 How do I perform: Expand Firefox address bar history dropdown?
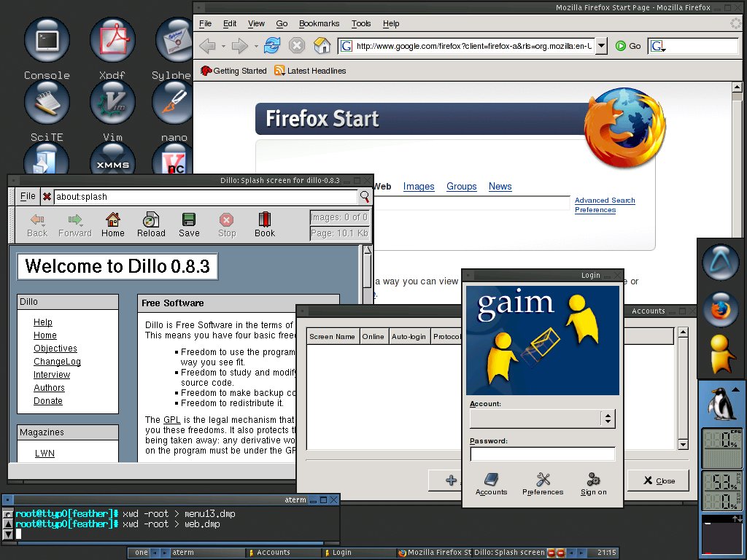point(601,46)
